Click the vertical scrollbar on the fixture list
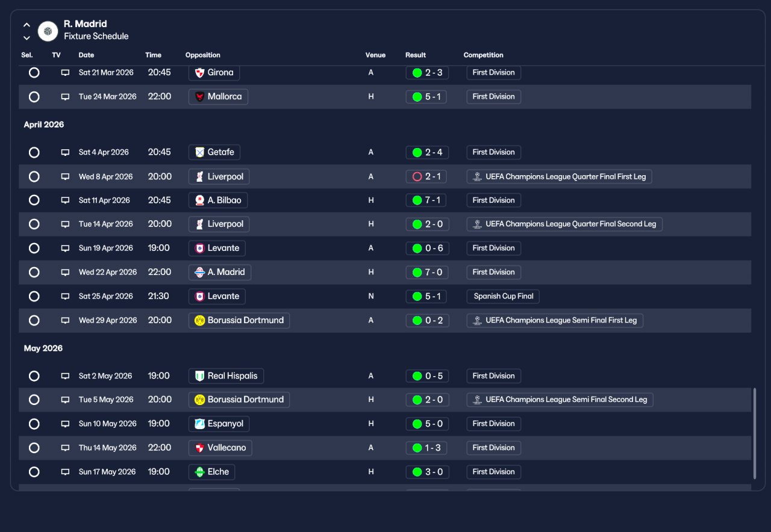771x532 pixels. click(754, 433)
